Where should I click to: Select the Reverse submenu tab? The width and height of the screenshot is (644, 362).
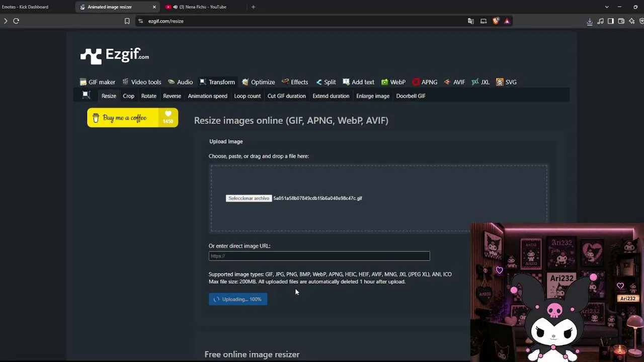172,96
